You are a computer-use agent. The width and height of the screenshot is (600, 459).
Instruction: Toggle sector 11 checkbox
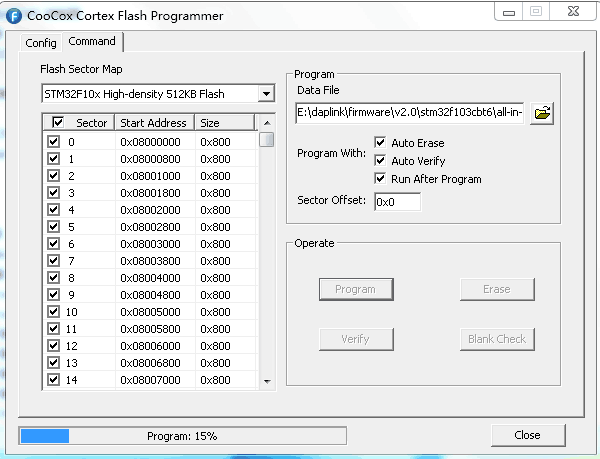pyautogui.click(x=54, y=329)
